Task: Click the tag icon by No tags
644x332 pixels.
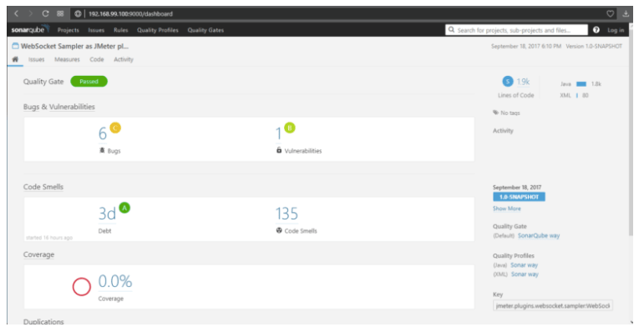Action: pyautogui.click(x=495, y=113)
